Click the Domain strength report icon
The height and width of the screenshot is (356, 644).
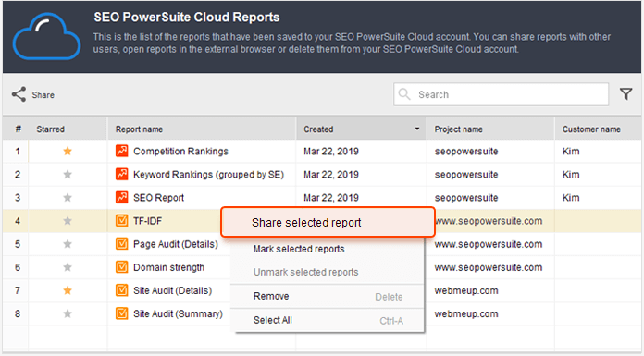[x=121, y=267]
